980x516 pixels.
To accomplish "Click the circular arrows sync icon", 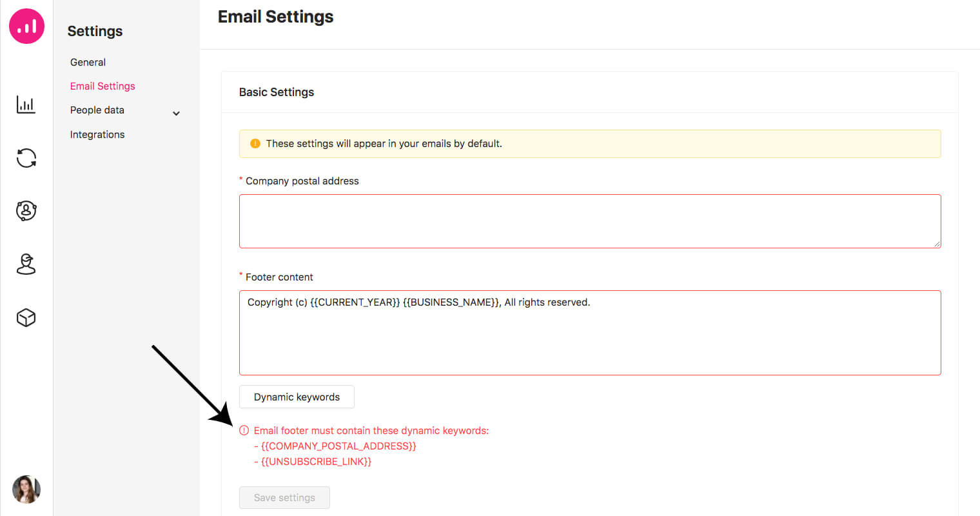I will (26, 158).
